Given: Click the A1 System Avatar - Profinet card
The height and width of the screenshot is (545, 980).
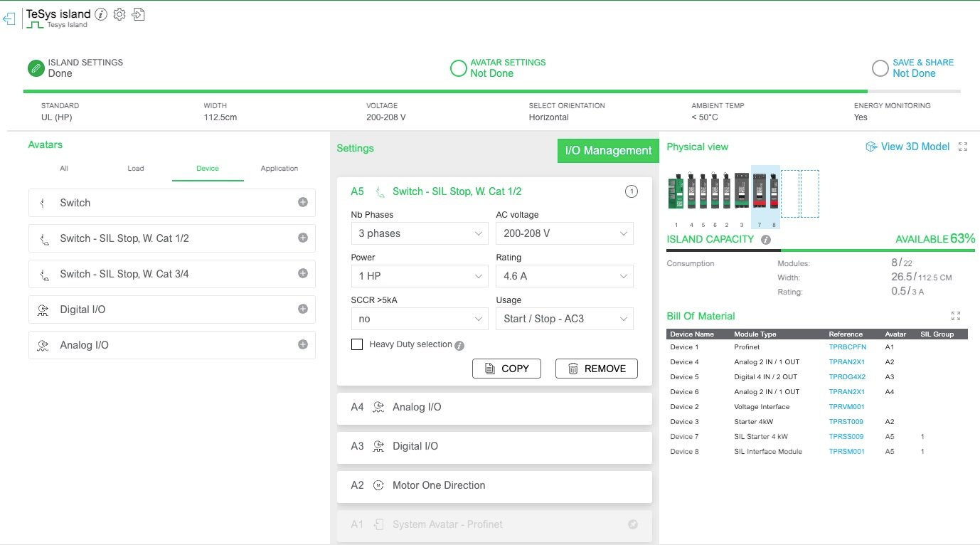Looking at the screenshot, I should (494, 526).
